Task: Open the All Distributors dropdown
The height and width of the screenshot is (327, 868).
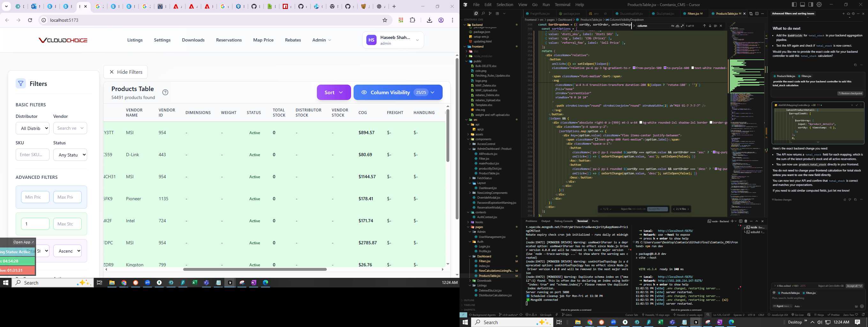Action: pyautogui.click(x=33, y=128)
